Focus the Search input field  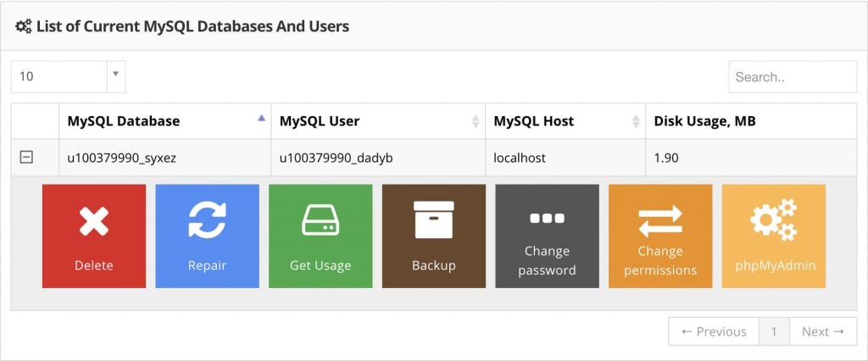pos(793,77)
